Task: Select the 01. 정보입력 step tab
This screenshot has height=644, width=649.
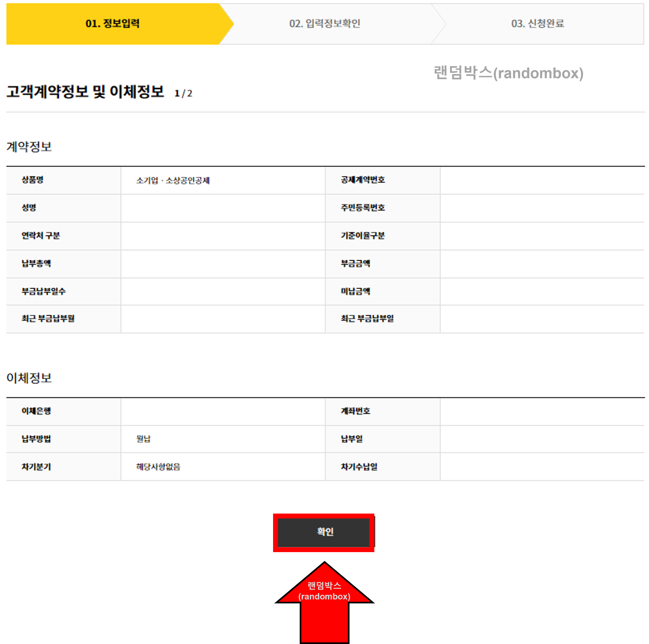Action: (113, 23)
